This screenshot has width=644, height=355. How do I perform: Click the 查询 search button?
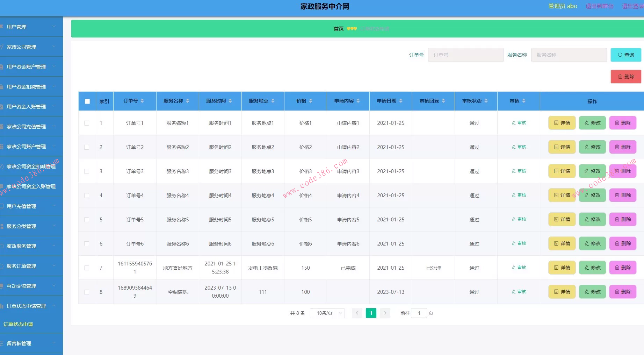tap(625, 55)
